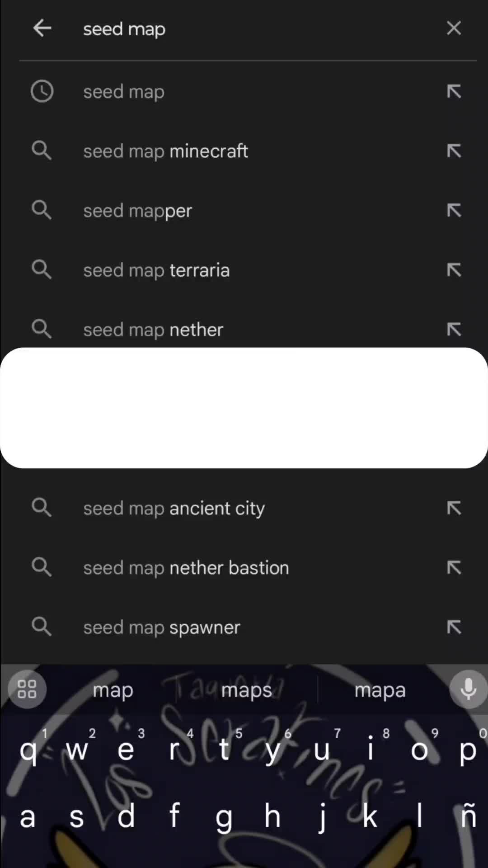Start voice input with microphone icon

click(468, 689)
